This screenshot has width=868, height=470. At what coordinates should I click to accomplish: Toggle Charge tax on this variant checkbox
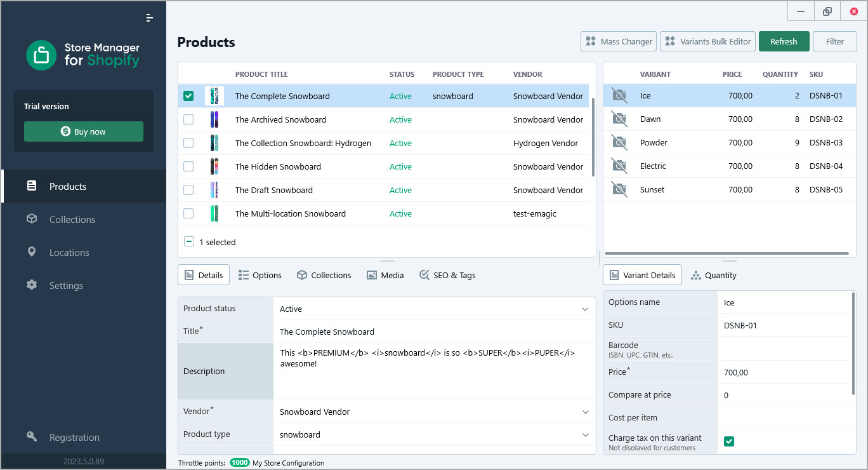[x=729, y=441]
